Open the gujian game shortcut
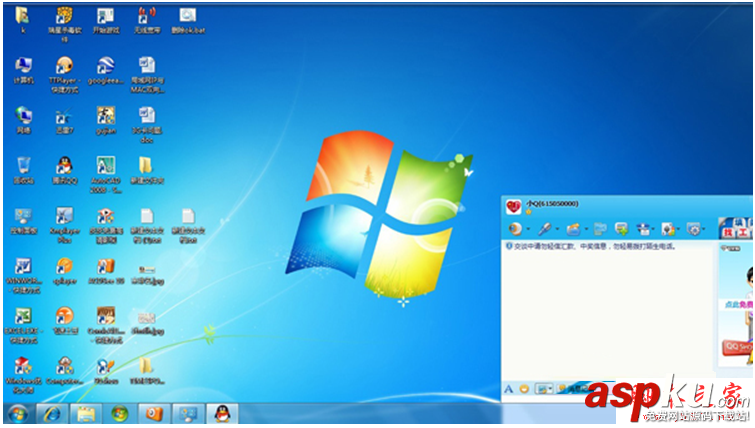The image size is (755, 428). [x=105, y=115]
